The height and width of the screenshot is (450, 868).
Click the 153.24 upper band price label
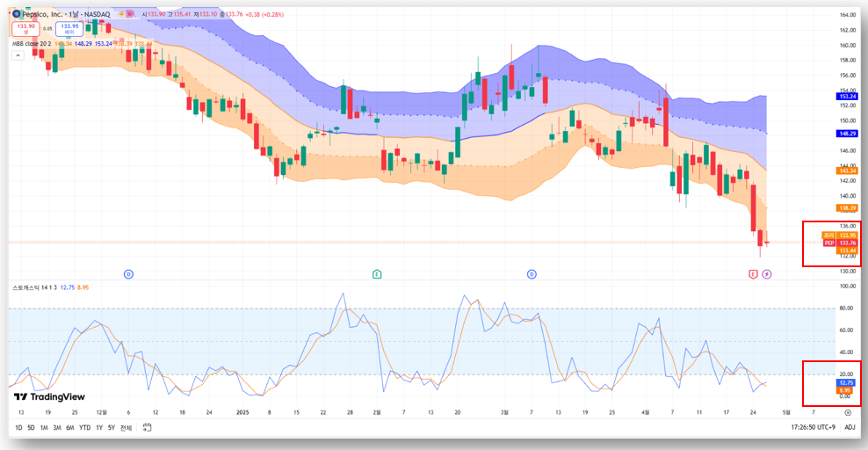tap(847, 97)
